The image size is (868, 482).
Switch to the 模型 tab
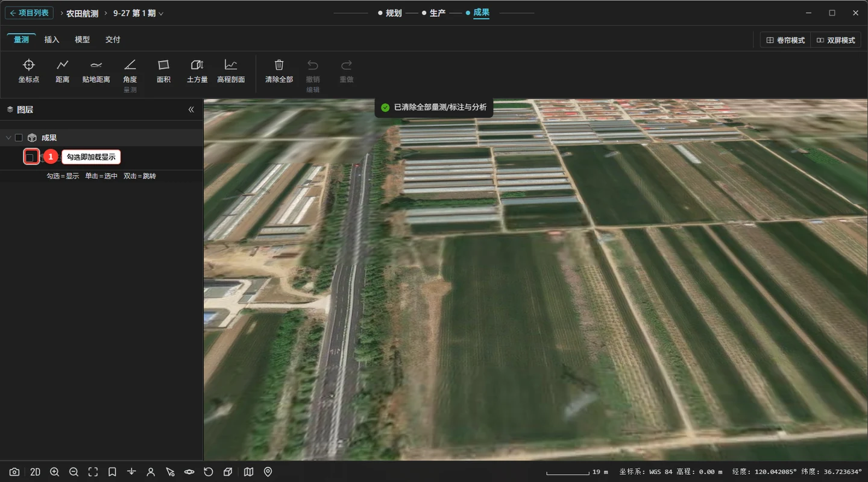[82, 39]
